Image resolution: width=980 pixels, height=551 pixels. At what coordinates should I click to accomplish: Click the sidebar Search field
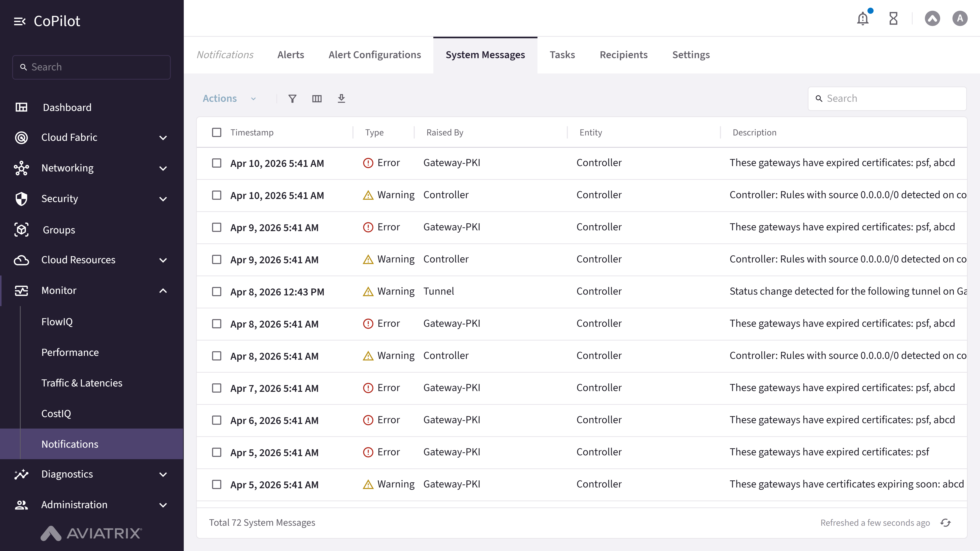click(91, 67)
